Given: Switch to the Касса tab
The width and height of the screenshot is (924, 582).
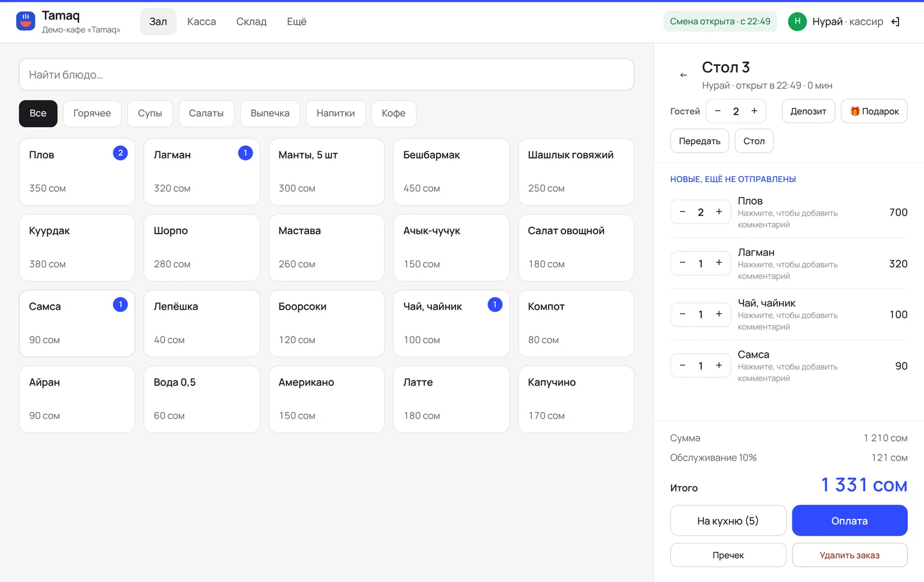Looking at the screenshot, I should 202,22.
